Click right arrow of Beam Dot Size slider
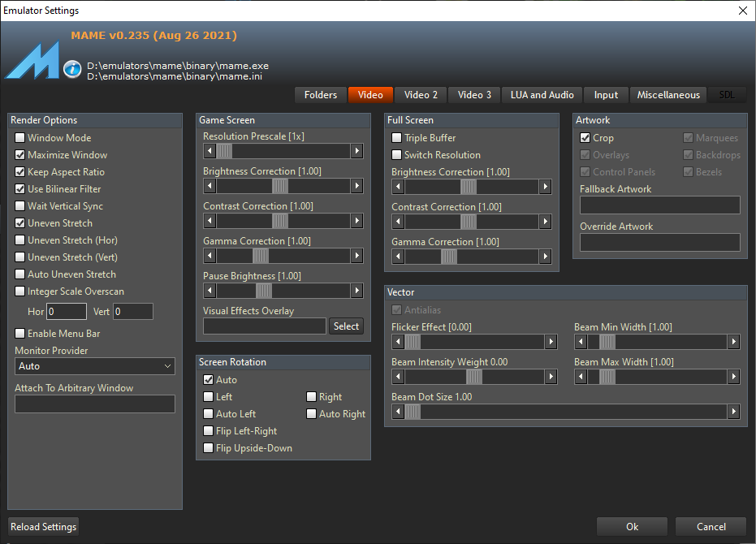 (734, 412)
